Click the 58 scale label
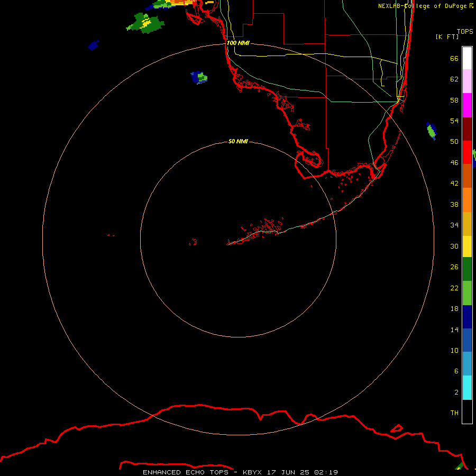The width and height of the screenshot is (476, 476). pos(454,100)
